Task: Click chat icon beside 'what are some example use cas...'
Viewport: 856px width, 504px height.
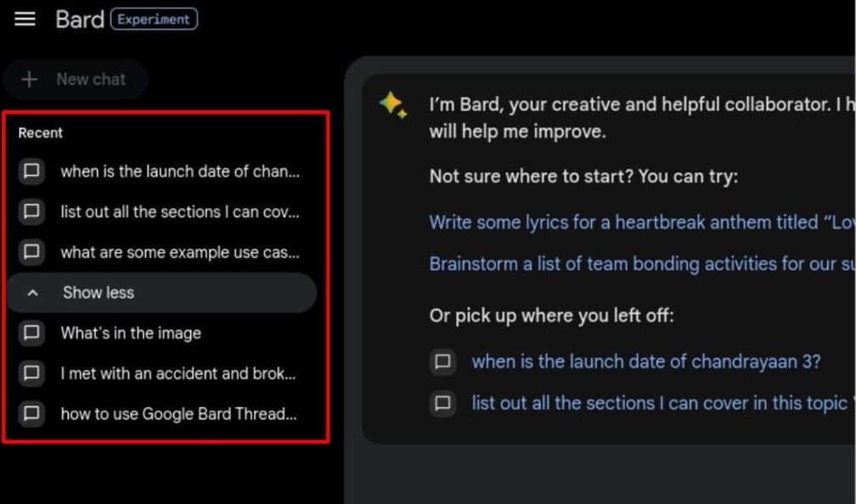Action: pos(31,252)
